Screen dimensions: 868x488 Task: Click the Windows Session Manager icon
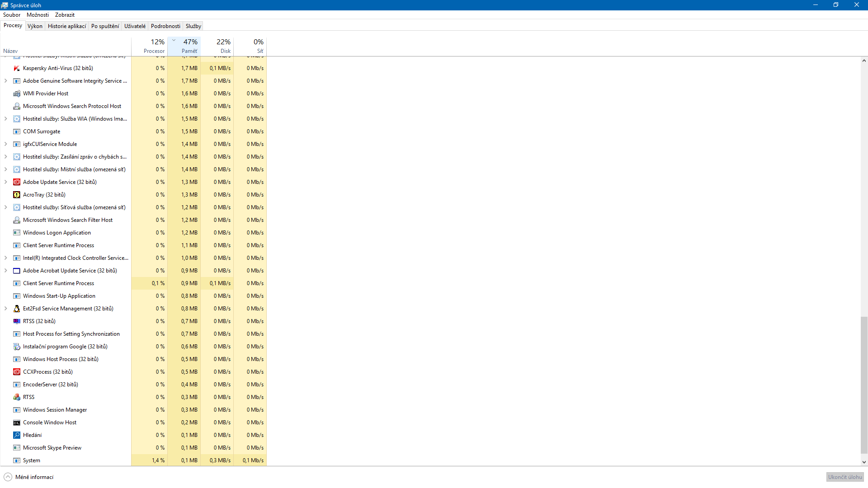pyautogui.click(x=17, y=410)
